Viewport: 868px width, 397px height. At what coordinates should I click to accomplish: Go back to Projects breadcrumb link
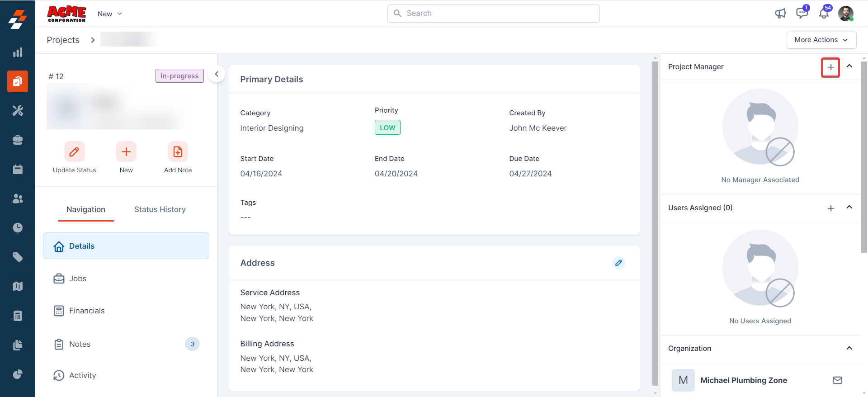(x=63, y=40)
